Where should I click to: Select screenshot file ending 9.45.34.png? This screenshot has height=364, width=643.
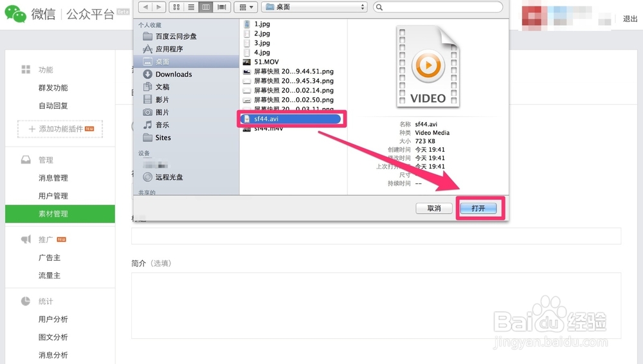(293, 80)
